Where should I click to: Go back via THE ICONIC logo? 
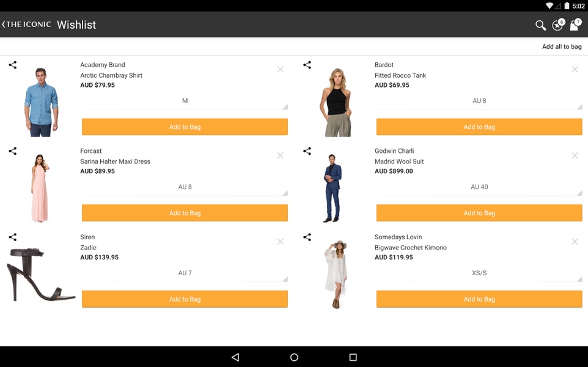(26, 24)
